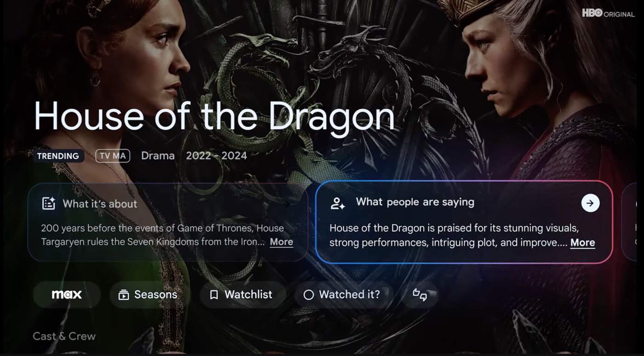Expand the review summary via More
The height and width of the screenshot is (356, 644).
[582, 242]
